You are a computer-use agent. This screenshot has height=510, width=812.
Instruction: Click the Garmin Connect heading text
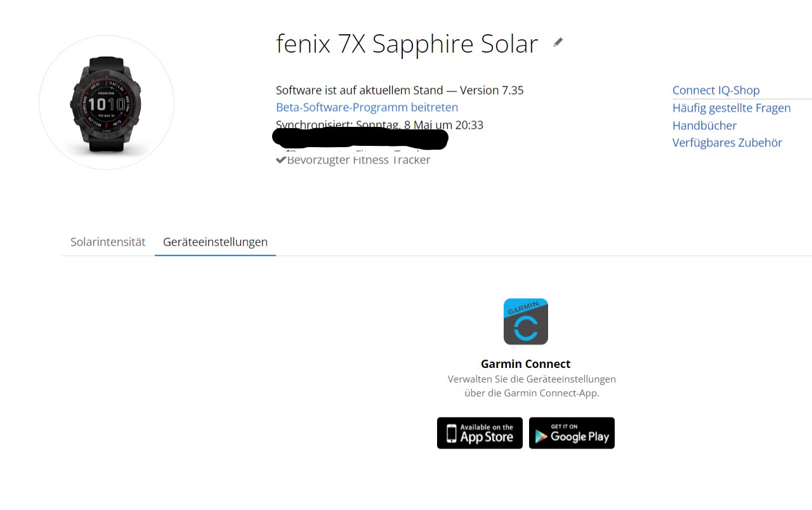[x=525, y=363]
